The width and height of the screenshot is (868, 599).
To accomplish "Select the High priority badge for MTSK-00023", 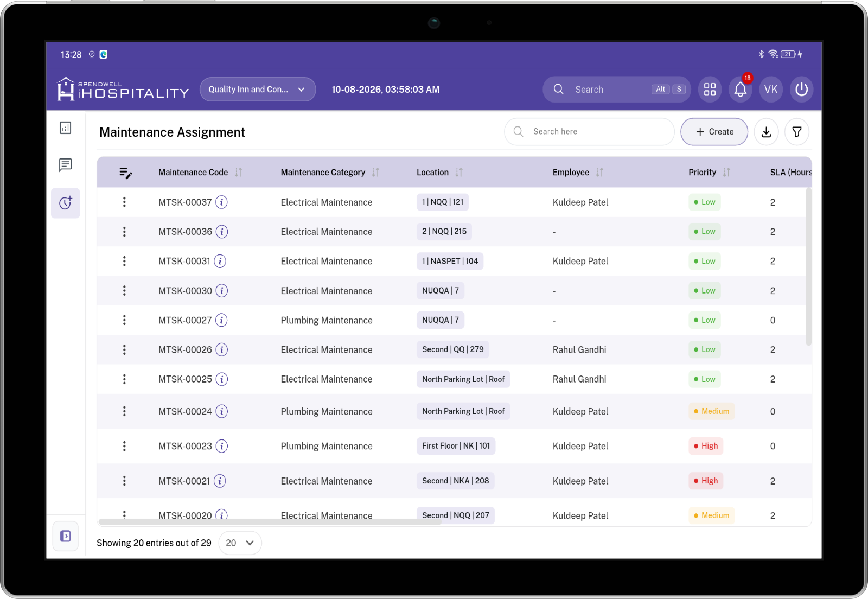I will click(x=706, y=446).
